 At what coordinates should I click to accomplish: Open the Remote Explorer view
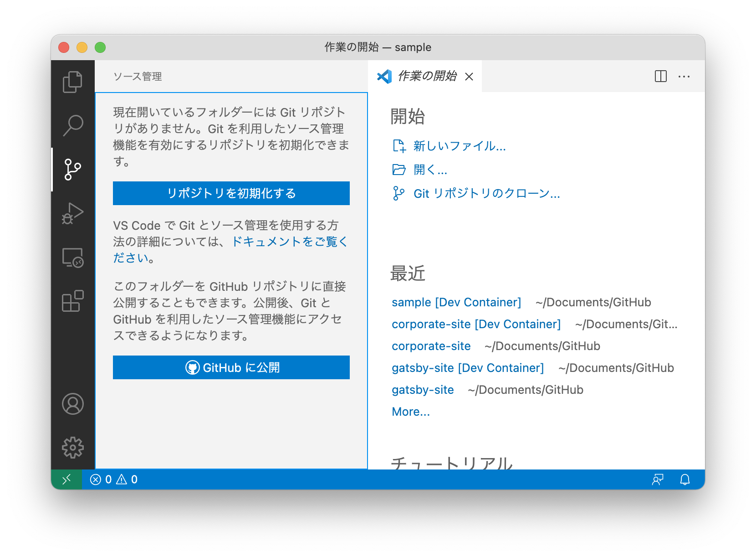(x=72, y=257)
